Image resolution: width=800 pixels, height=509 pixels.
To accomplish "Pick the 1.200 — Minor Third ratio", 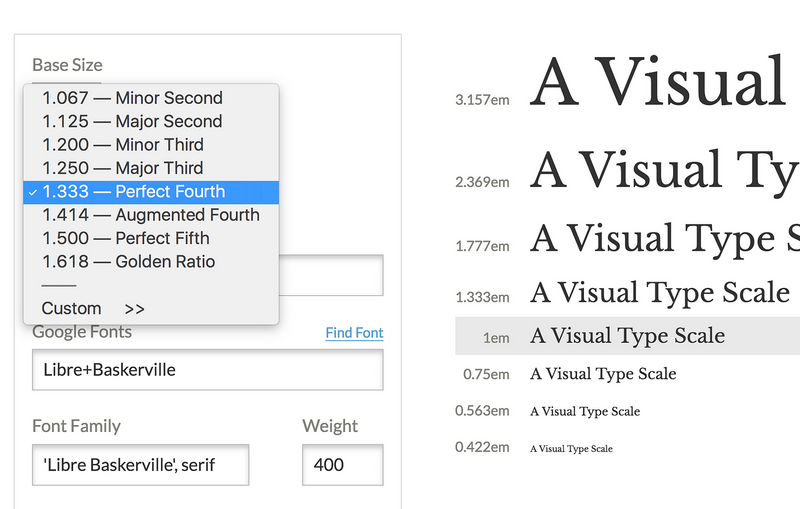I will click(x=151, y=145).
